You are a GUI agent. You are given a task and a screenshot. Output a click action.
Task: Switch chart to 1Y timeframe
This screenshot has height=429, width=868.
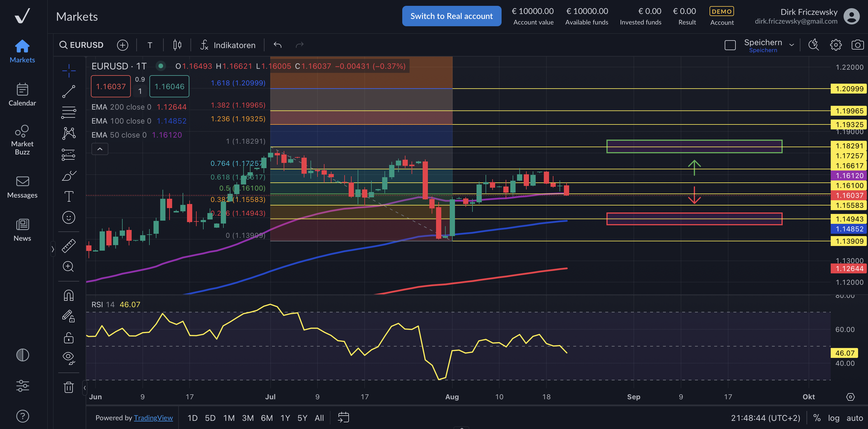pos(285,418)
